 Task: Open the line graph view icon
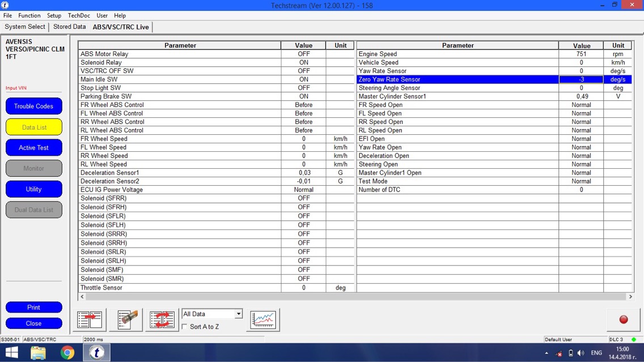[x=262, y=320]
